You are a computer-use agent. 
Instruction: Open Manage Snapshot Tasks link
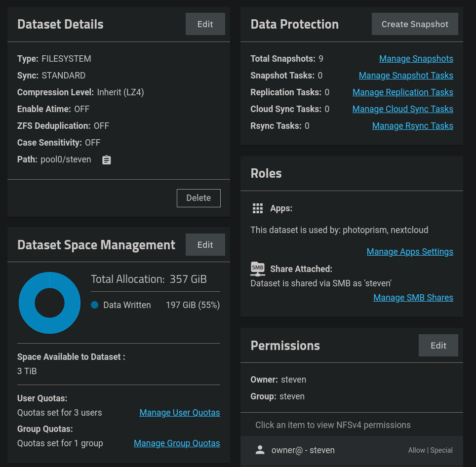406,75
